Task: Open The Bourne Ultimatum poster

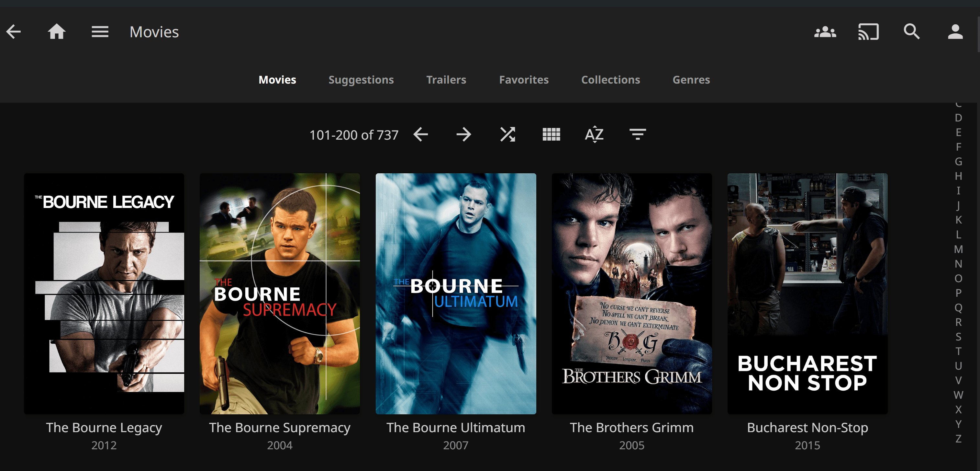Action: pyautogui.click(x=456, y=293)
